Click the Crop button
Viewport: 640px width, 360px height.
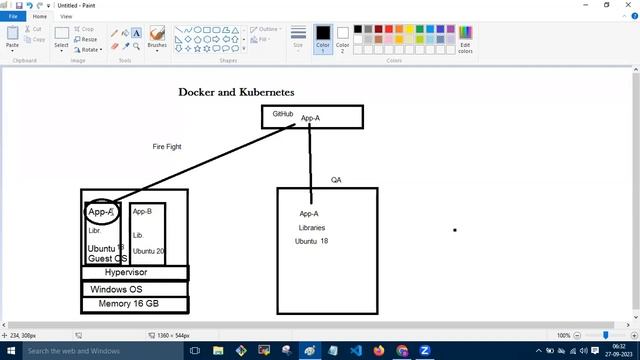84,29
